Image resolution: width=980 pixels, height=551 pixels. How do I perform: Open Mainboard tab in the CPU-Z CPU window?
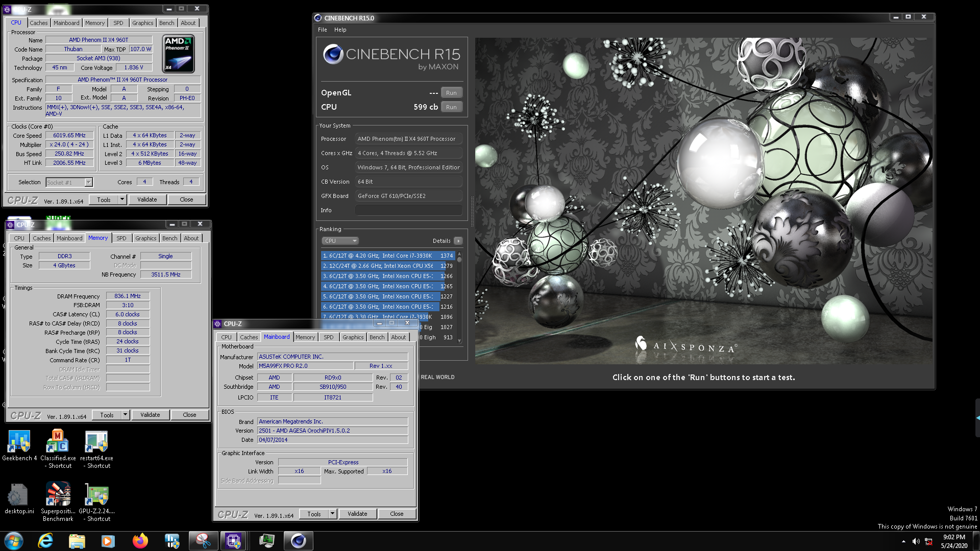tap(66, 23)
